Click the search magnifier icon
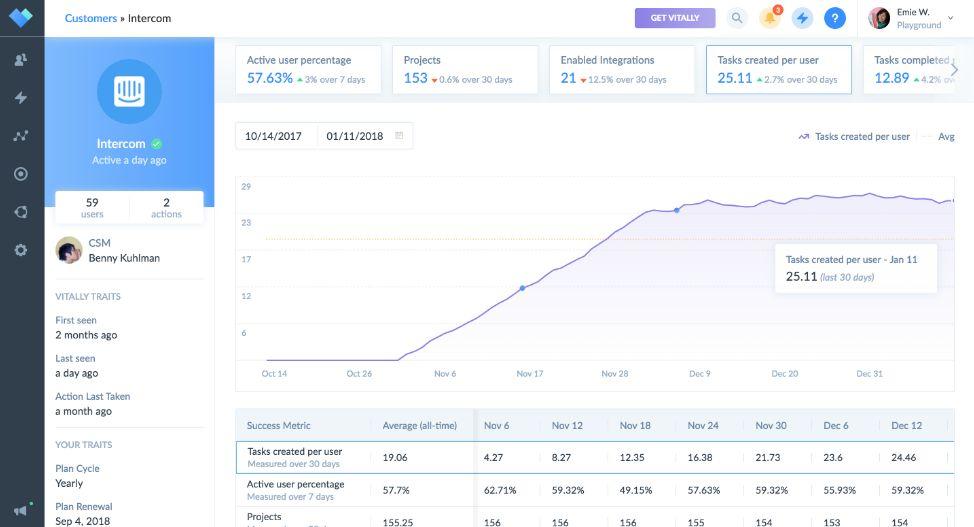Screen dimensions: 974x527 tap(737, 18)
